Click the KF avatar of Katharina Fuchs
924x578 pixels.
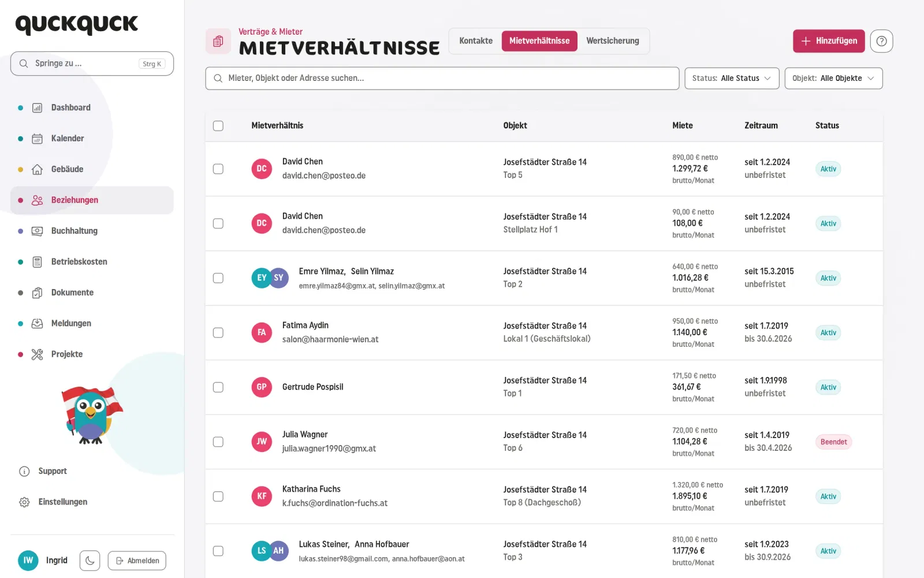(262, 497)
